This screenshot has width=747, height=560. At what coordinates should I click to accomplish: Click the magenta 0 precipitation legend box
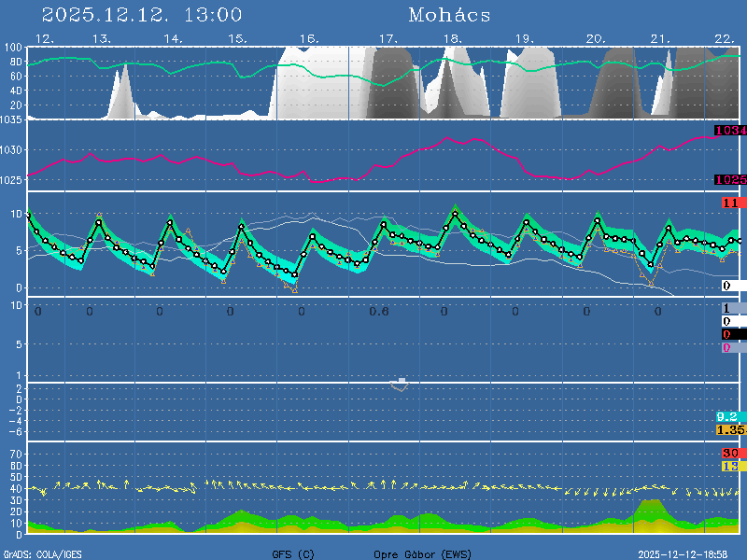click(726, 347)
